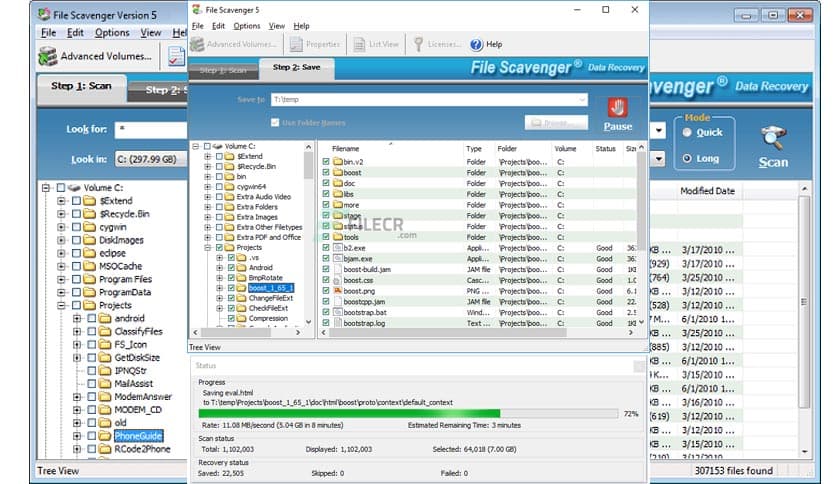Viewport: 836px width, 484px height.
Task: Expand the cygwin64 tree node
Action: (x=208, y=187)
